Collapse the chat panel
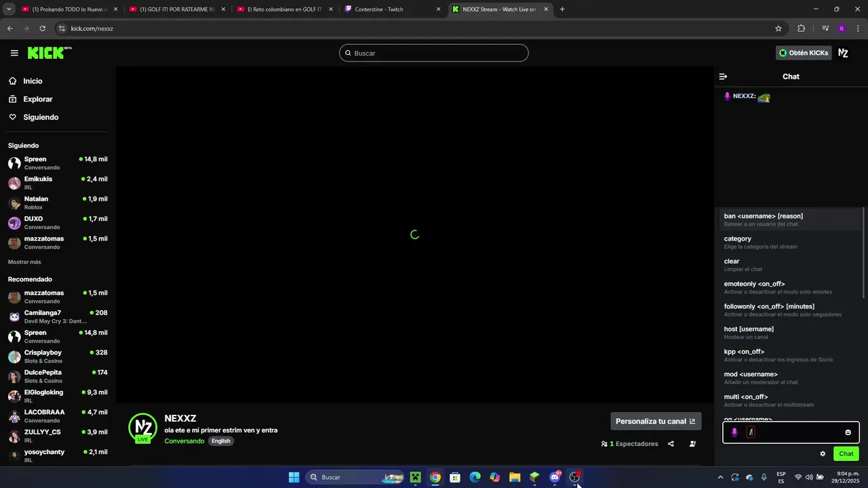 pos(723,77)
